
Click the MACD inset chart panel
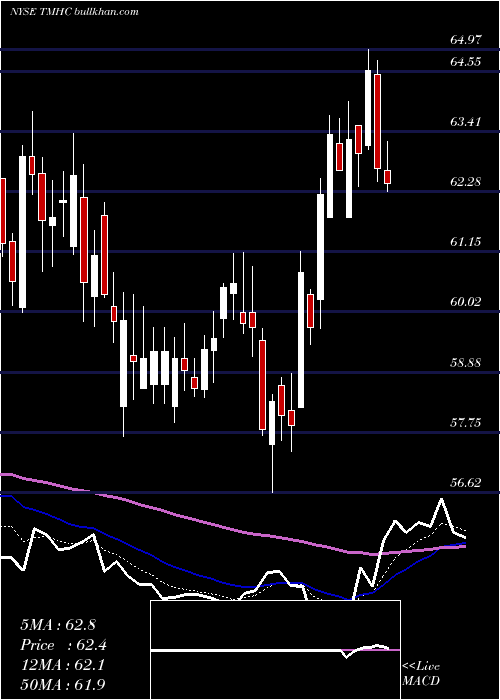click(275, 650)
